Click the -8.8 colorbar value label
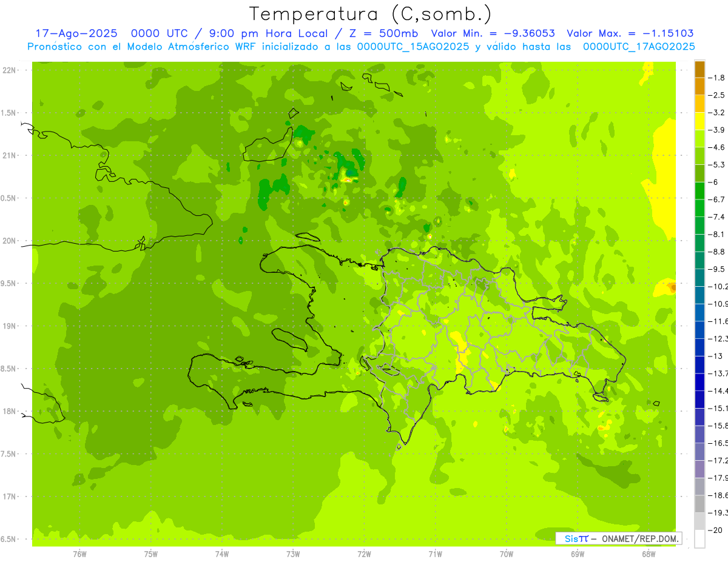 click(718, 252)
